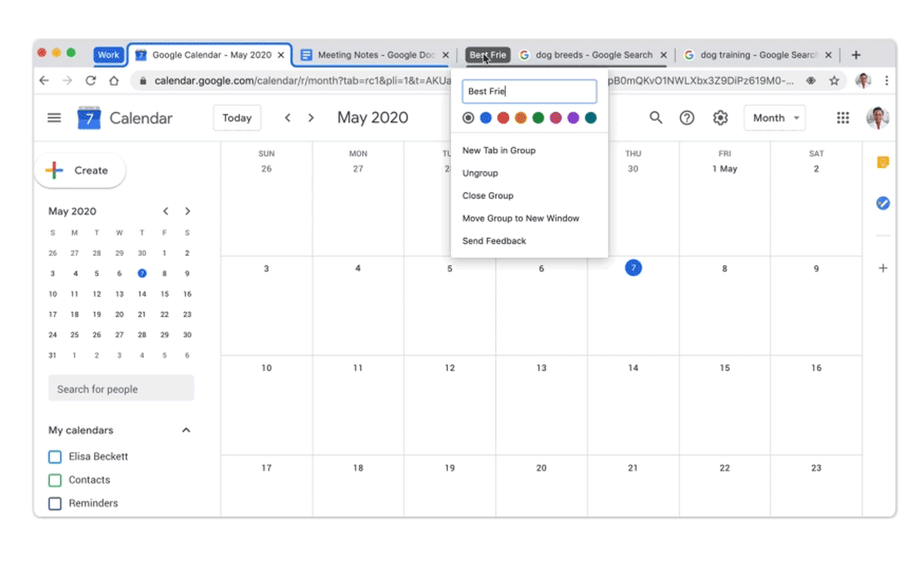Go to next month in main header
This screenshot has width=924, height=578.
tap(311, 118)
